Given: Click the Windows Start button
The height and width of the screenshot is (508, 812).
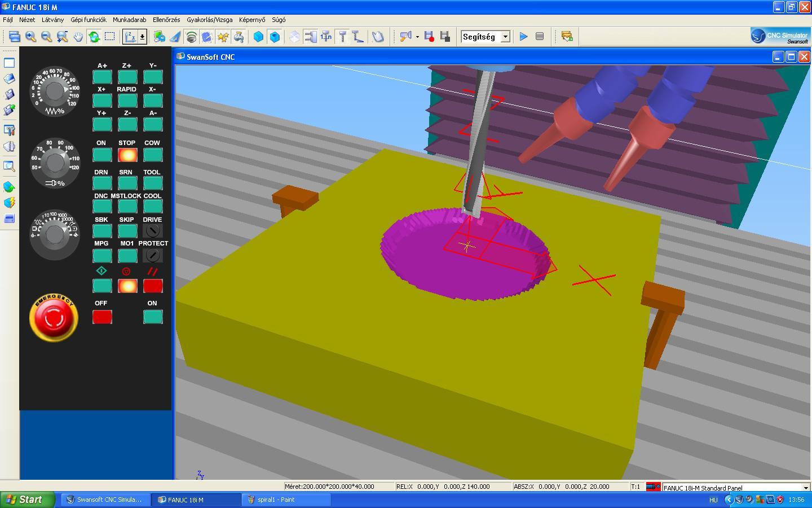Looking at the screenshot, I should point(27,500).
